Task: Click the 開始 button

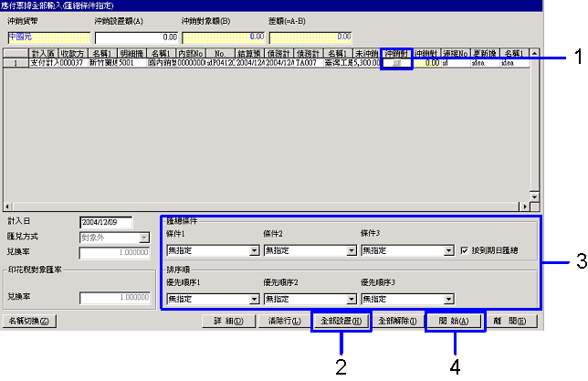Action: point(456,322)
